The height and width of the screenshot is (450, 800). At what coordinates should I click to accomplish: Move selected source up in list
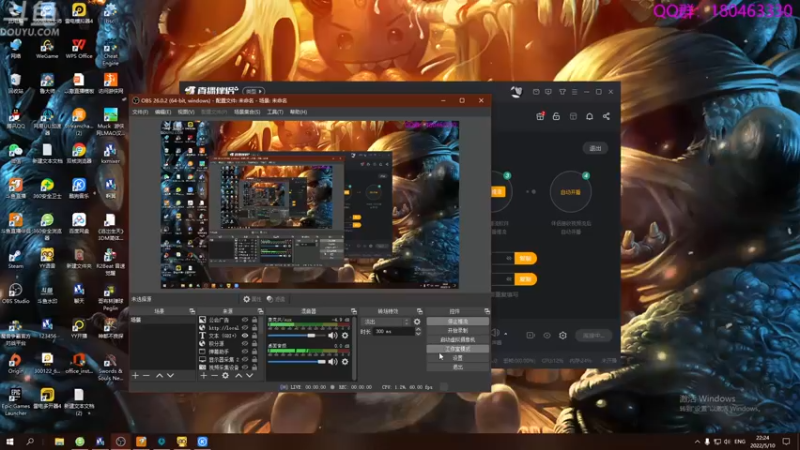click(x=238, y=376)
